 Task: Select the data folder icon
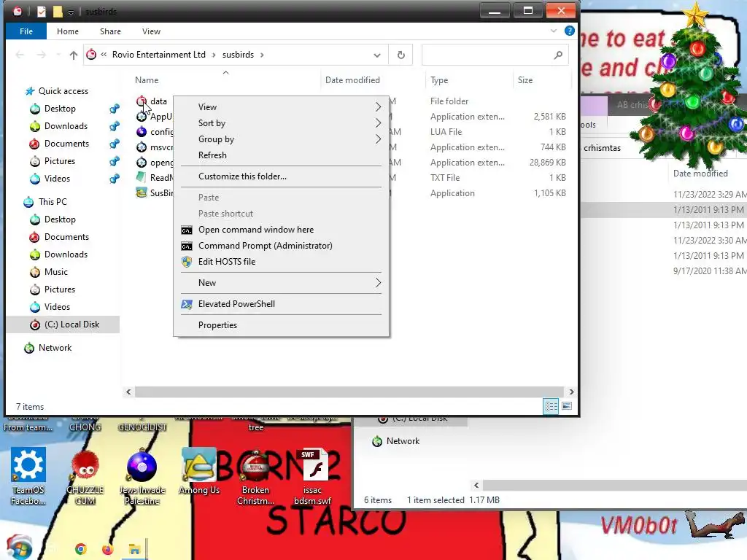coord(142,101)
